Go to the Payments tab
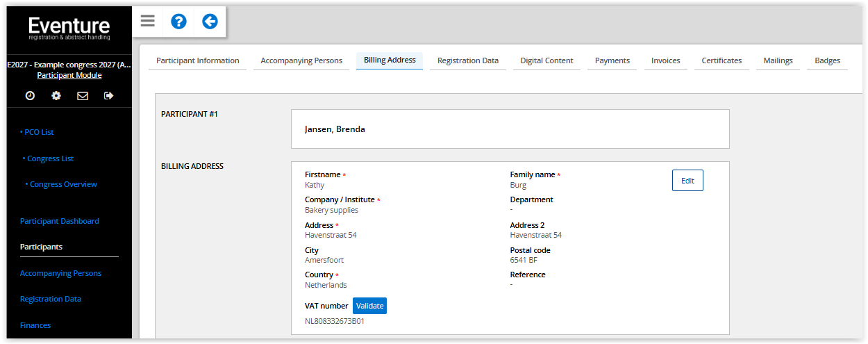868x344 pixels. 612,60
